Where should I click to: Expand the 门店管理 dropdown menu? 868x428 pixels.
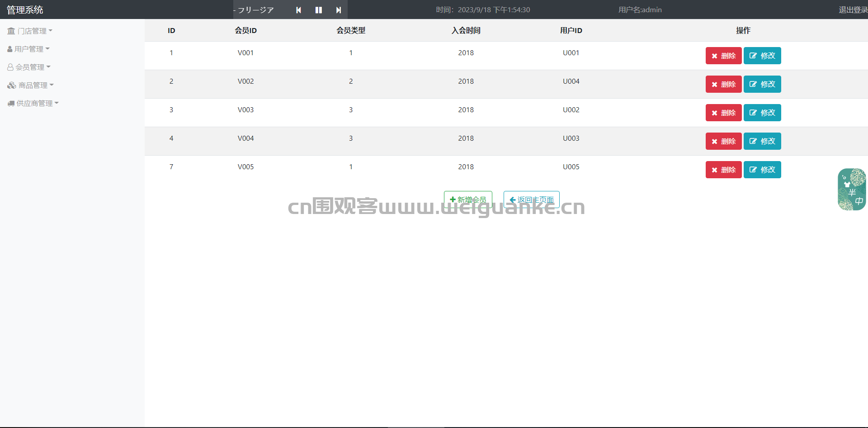pos(30,31)
